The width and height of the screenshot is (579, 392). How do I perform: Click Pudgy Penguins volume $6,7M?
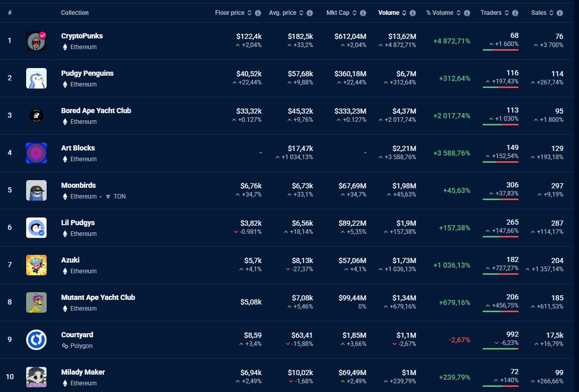click(406, 74)
